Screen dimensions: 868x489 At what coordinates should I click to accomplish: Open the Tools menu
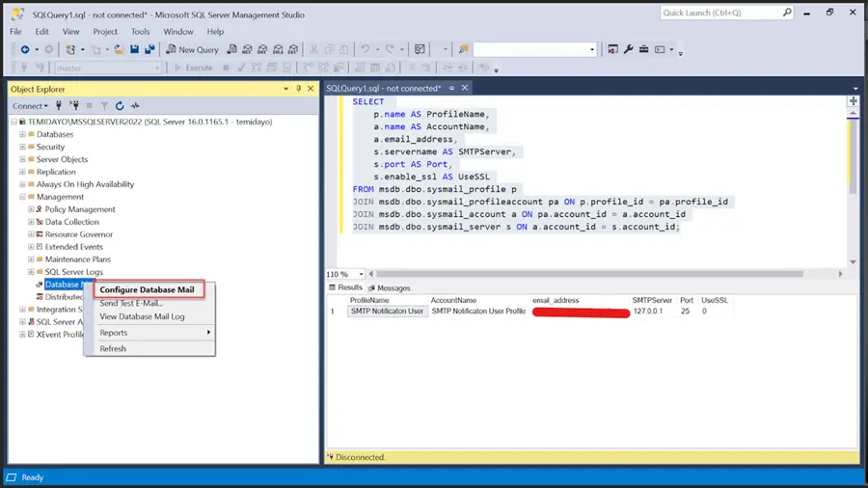(x=140, y=32)
